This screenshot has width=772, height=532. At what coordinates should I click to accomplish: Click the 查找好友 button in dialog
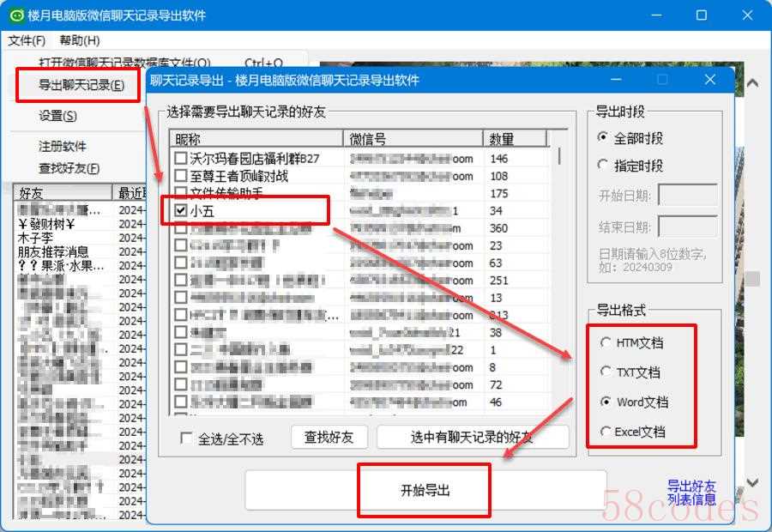tap(329, 438)
